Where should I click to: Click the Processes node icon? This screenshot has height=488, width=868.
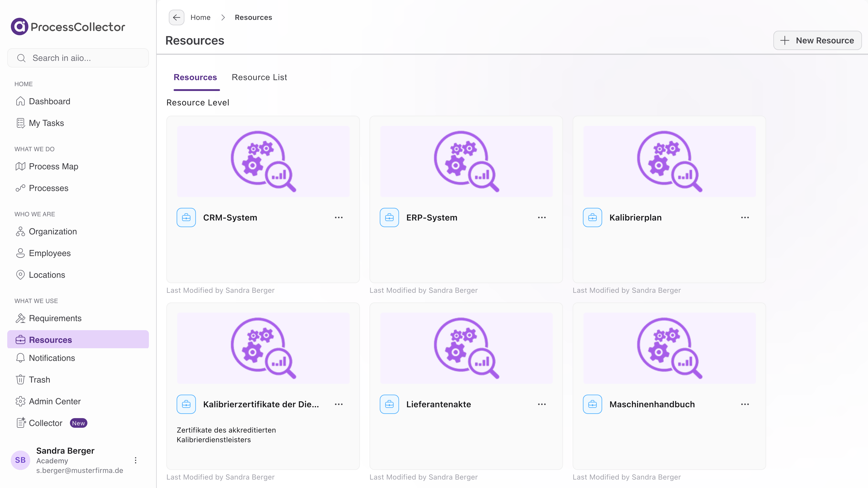20,188
